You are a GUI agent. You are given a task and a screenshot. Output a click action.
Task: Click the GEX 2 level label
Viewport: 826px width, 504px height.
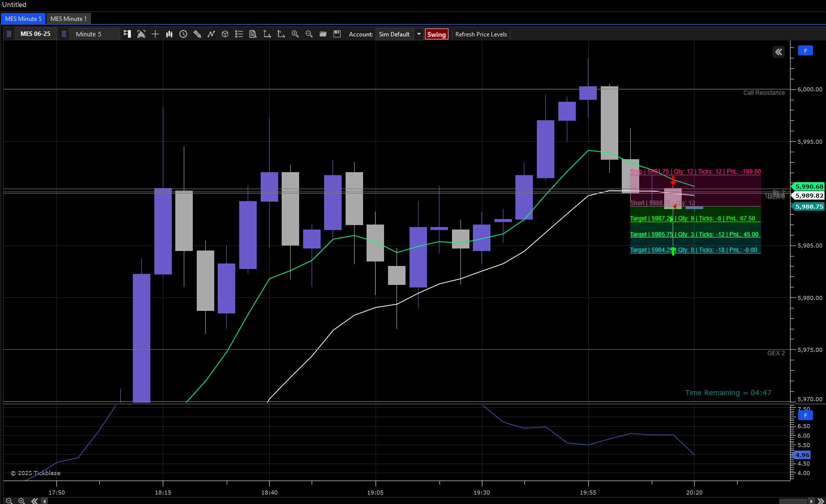click(776, 353)
